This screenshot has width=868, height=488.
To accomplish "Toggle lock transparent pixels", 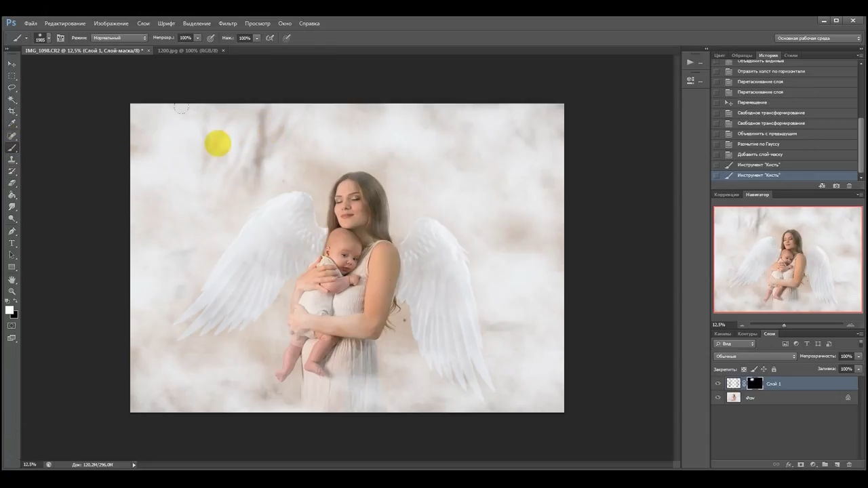I will [x=744, y=369].
